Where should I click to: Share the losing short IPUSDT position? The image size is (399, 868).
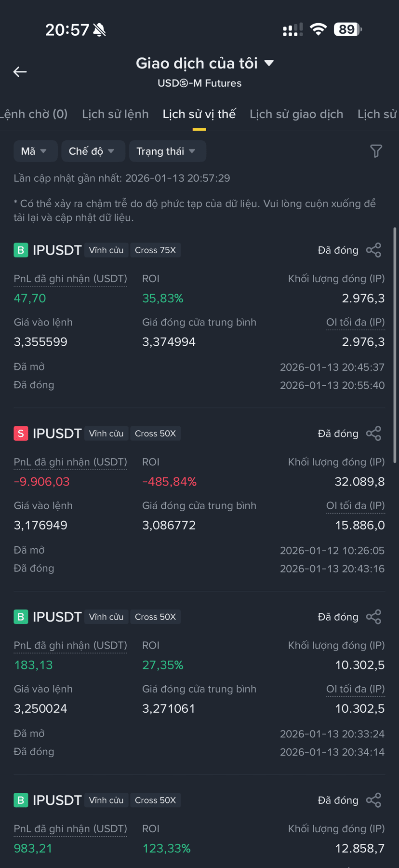(x=373, y=433)
